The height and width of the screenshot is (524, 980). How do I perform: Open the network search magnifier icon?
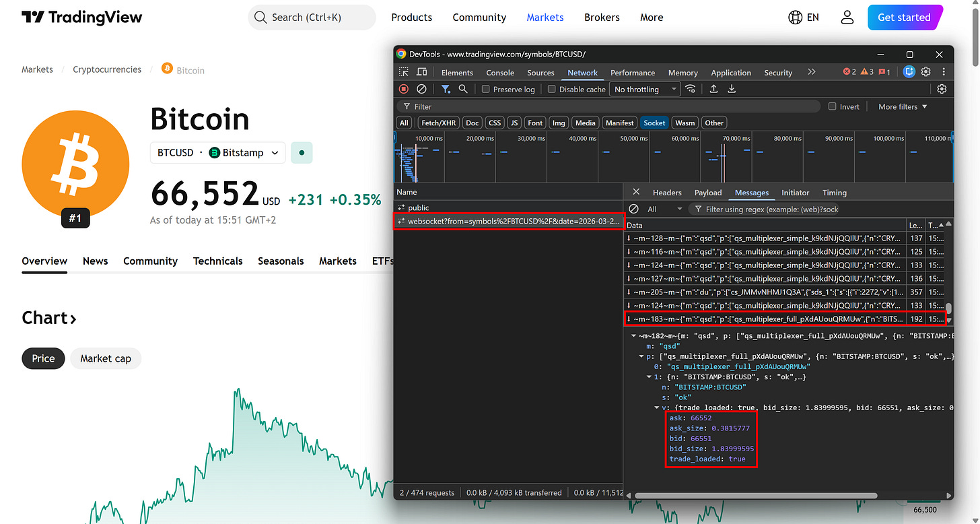pyautogui.click(x=463, y=89)
